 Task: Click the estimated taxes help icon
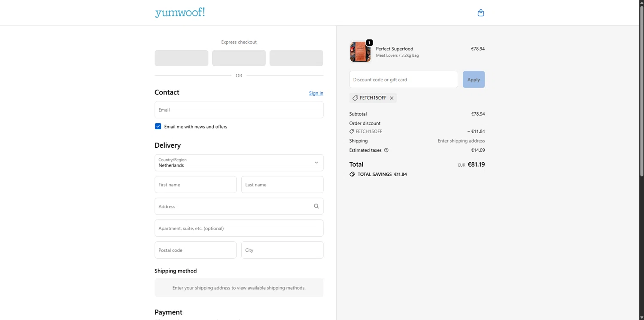point(386,150)
